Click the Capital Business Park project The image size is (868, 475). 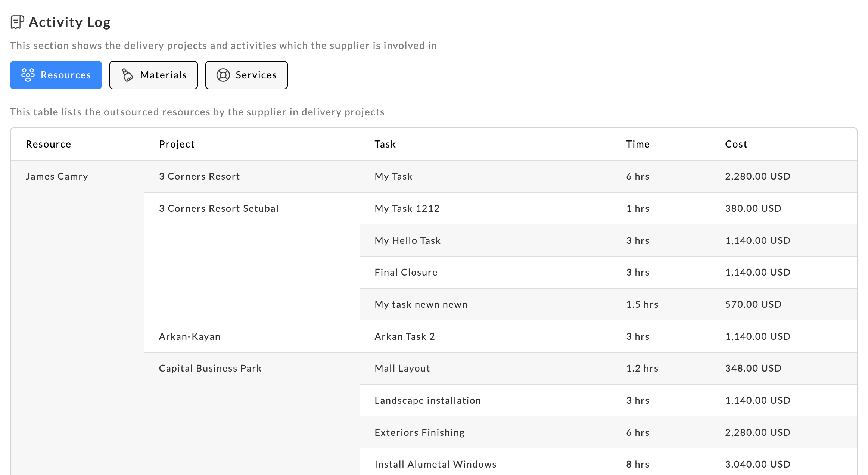pyautogui.click(x=210, y=368)
